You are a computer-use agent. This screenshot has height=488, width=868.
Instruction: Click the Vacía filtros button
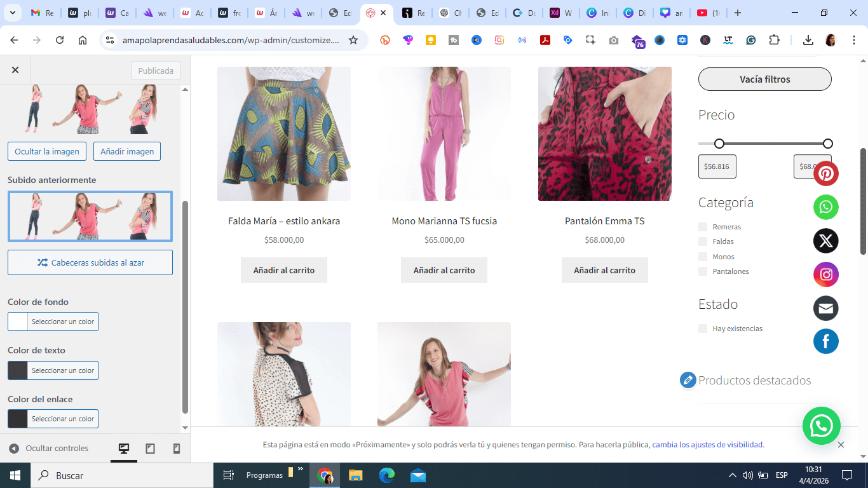point(765,79)
